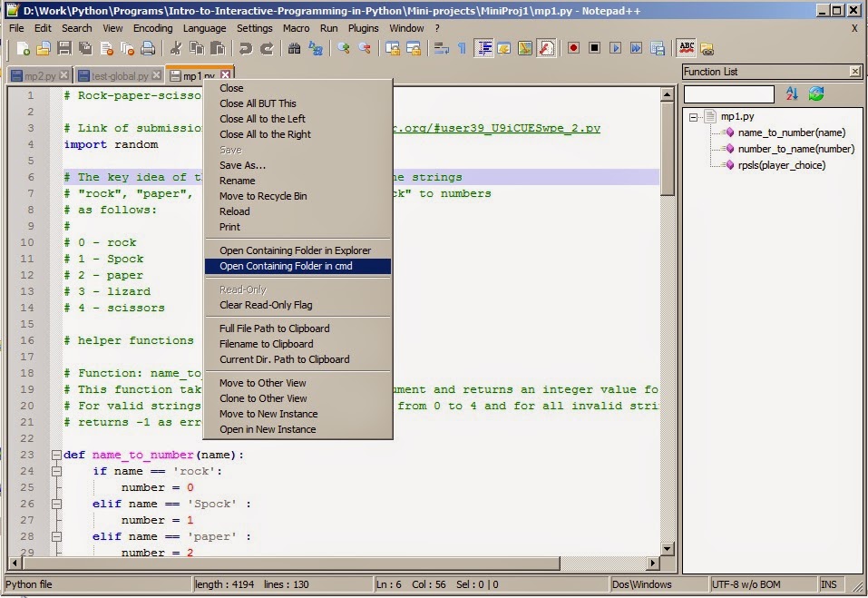This screenshot has height=598, width=868.
Task: Play back the recorded macro
Action: pyautogui.click(x=615, y=49)
